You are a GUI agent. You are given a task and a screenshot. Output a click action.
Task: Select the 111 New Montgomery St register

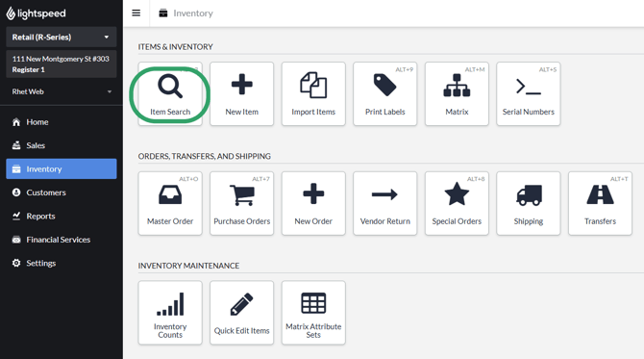[x=62, y=64]
